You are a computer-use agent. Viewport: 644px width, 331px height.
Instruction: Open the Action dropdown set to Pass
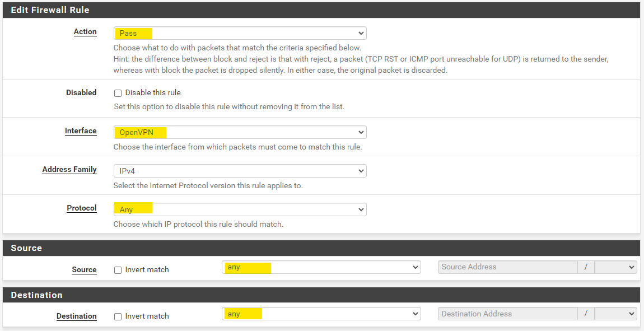240,33
